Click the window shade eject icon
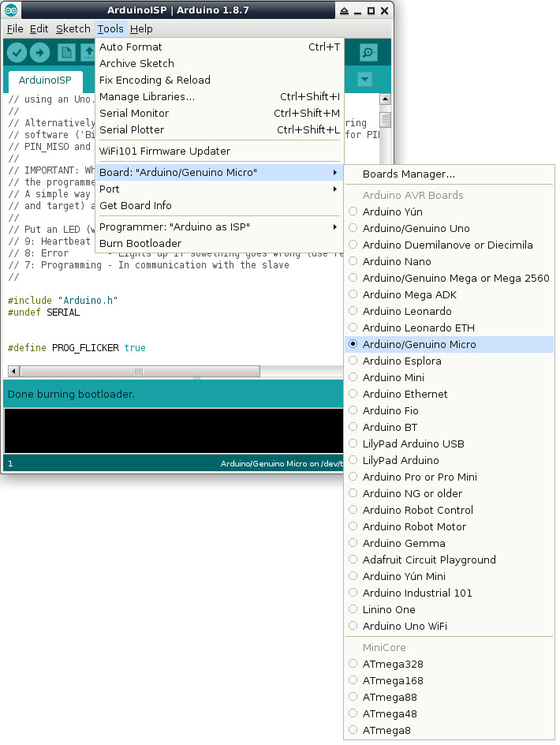This screenshot has width=560, height=745. (x=345, y=10)
